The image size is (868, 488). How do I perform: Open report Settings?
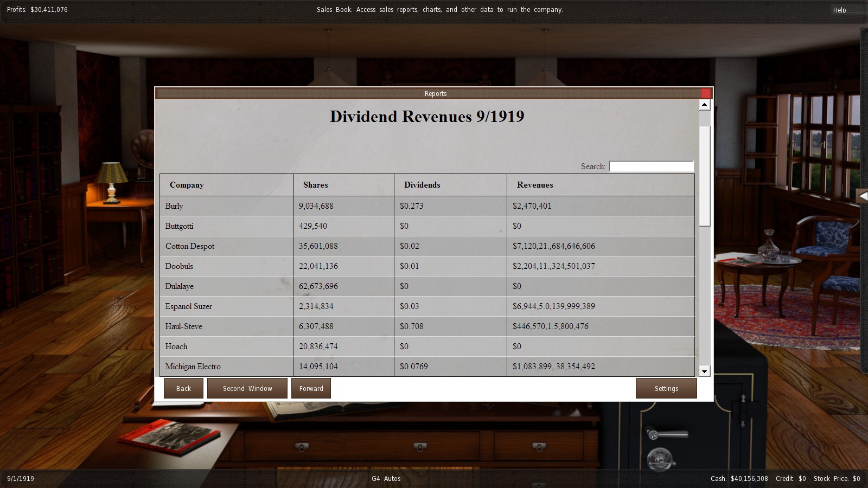click(666, 388)
